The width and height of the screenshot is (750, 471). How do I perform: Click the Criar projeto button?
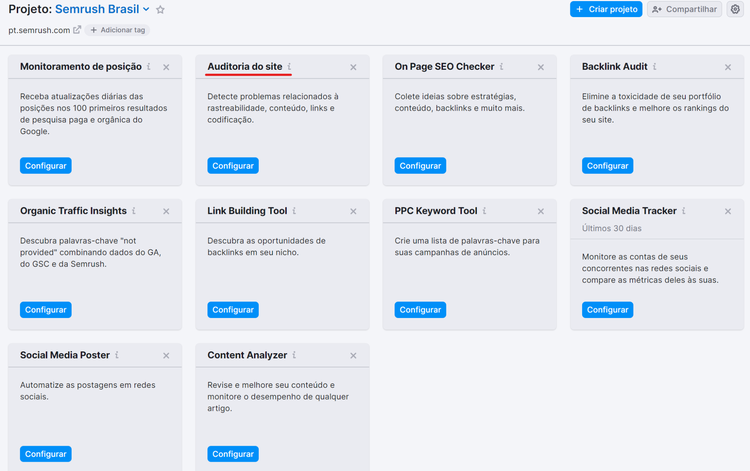[x=606, y=9]
